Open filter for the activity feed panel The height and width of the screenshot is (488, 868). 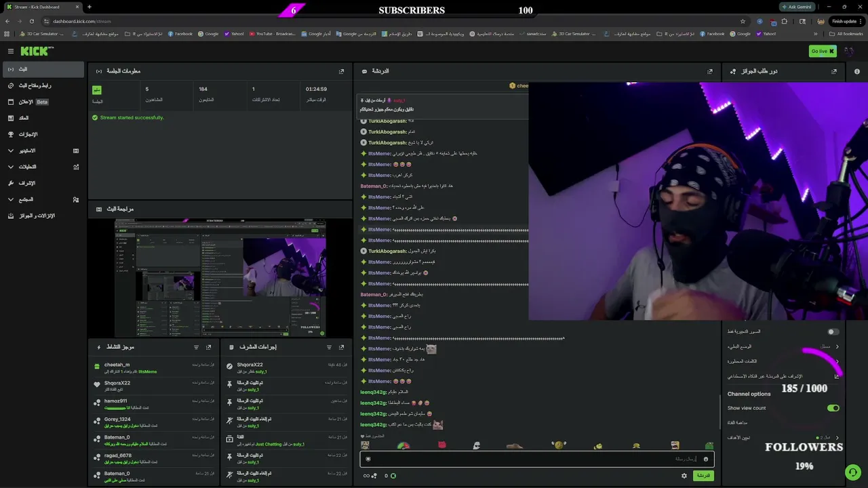pyautogui.click(x=196, y=347)
